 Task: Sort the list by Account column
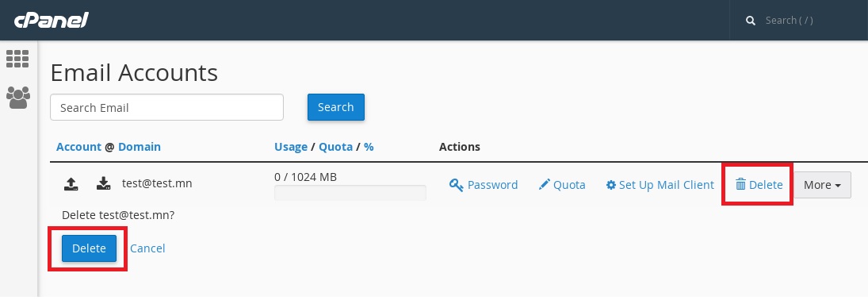pyautogui.click(x=78, y=147)
